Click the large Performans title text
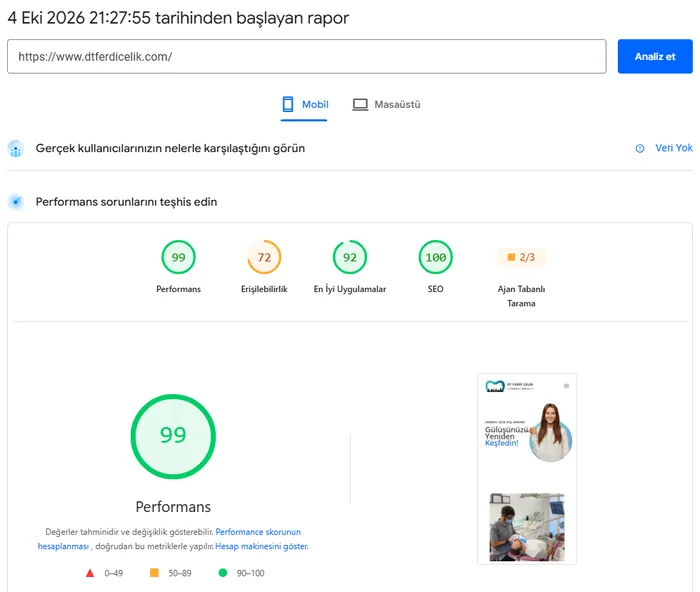700x592 pixels. coord(173,507)
